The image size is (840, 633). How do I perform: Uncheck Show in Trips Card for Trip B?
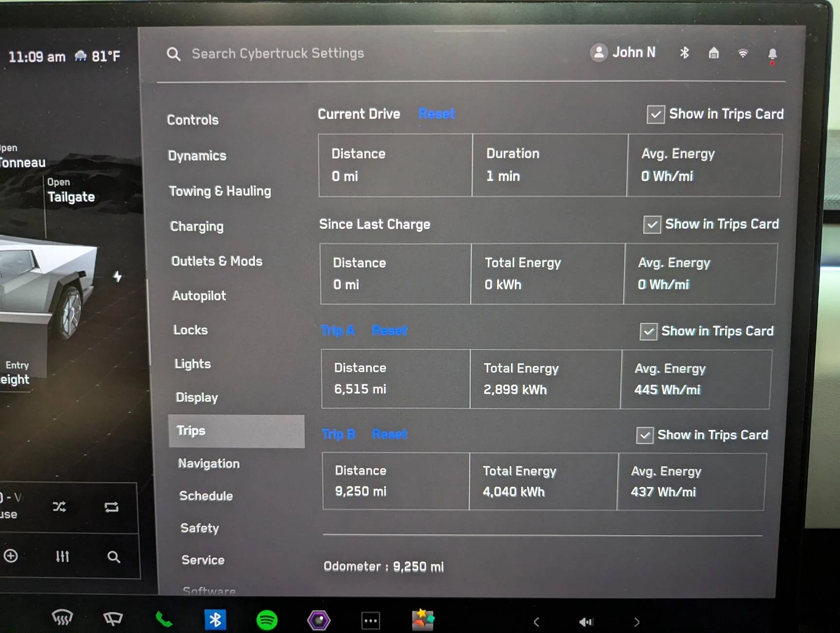click(x=645, y=435)
